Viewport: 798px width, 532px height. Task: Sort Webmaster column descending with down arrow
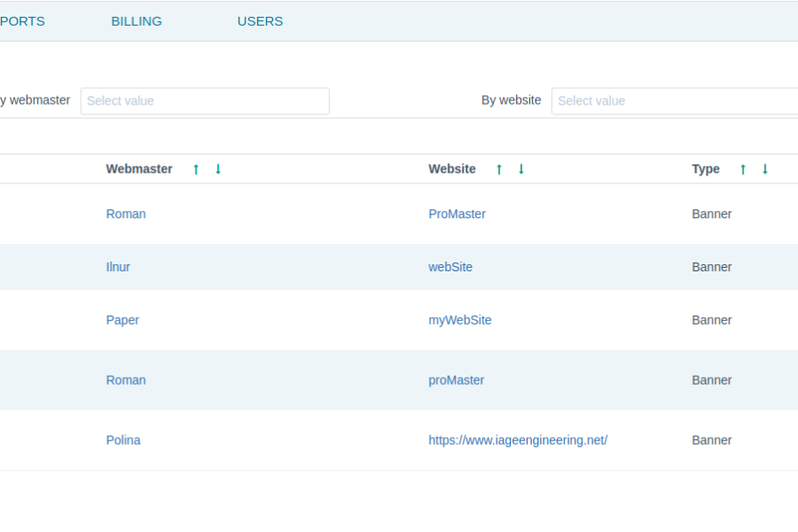(x=218, y=169)
